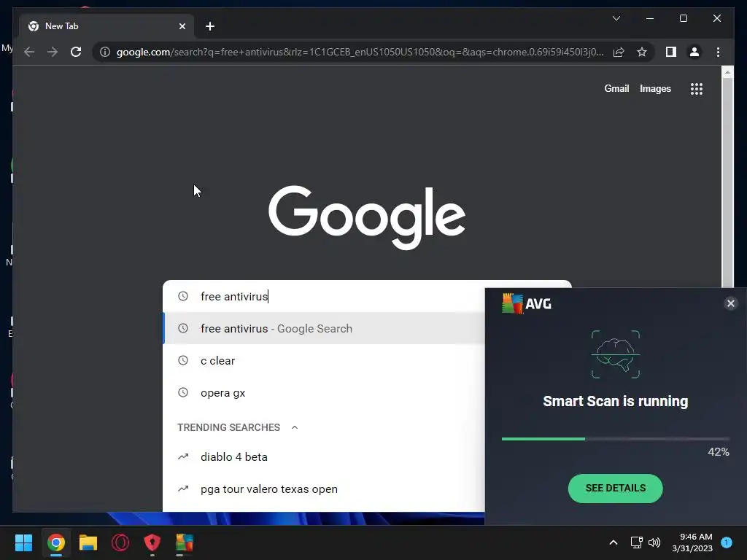Open Gmail link
The width and height of the screenshot is (747, 560).
pos(616,88)
